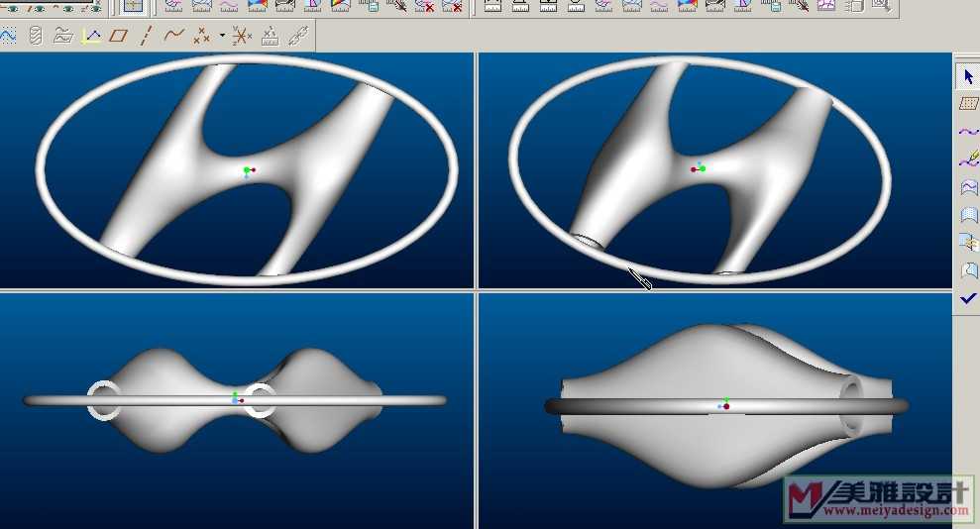Click origin triad in top-right viewport
The height and width of the screenshot is (529, 980).
click(x=699, y=168)
